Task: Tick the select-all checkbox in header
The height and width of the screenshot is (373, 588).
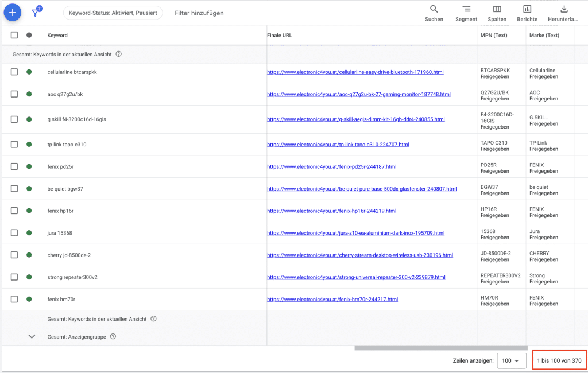Action: coord(14,35)
